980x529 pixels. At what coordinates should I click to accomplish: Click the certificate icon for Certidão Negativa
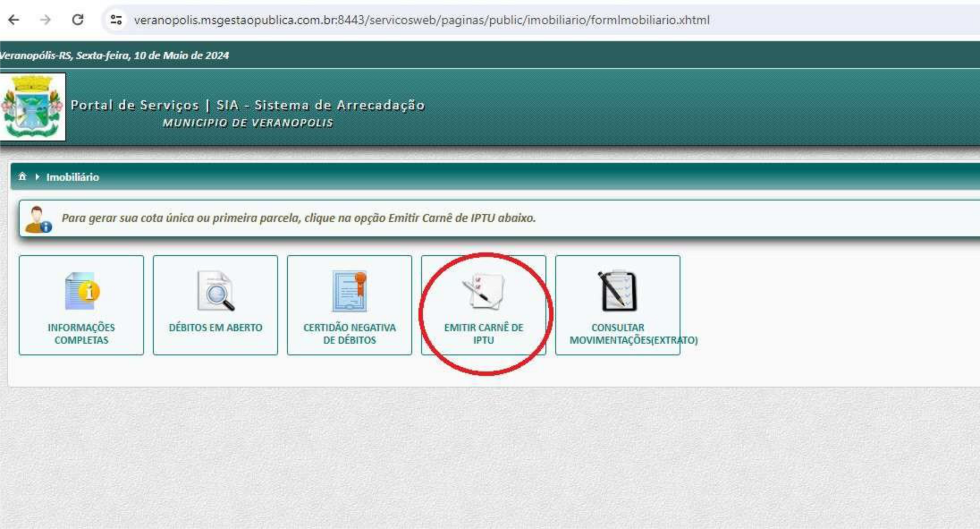click(350, 291)
